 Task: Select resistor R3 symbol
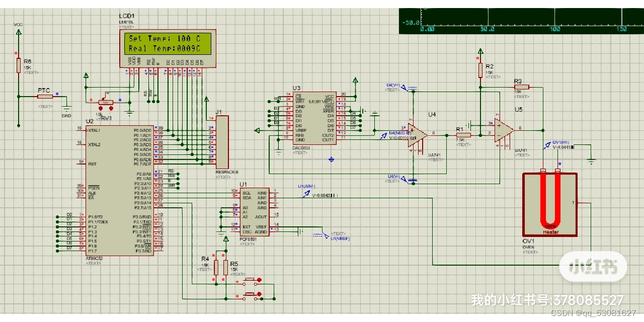coord(521,87)
